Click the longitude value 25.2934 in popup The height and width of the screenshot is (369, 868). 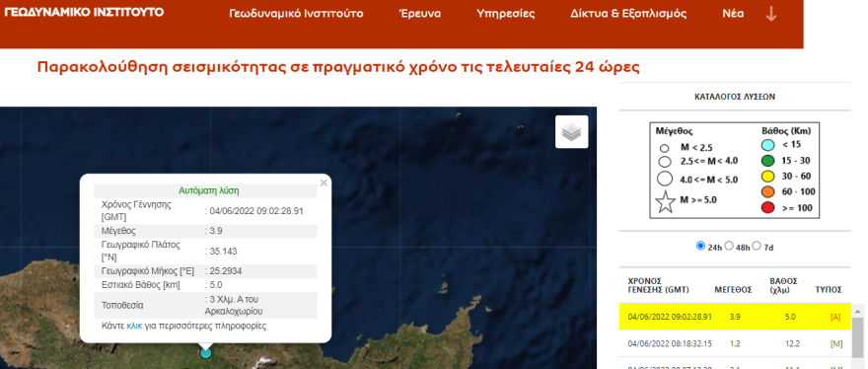[x=225, y=271]
